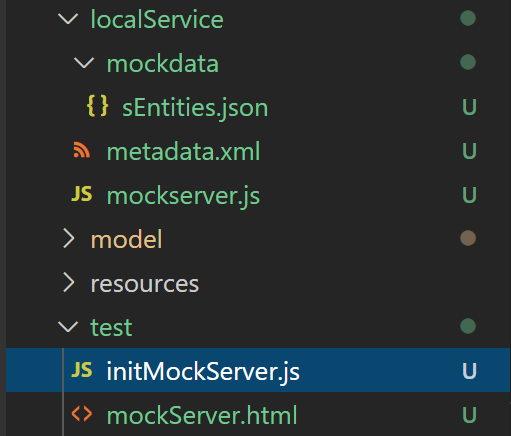This screenshot has height=436, width=511.
Task: Click the JS icon beside initMockServer.js
Action: click(82, 370)
